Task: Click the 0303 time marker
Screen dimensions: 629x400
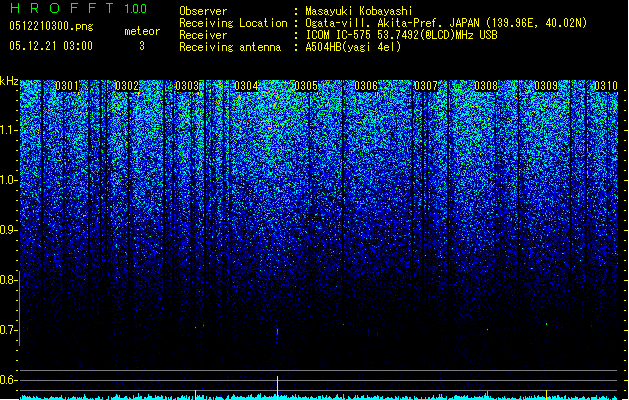Action: point(187,86)
